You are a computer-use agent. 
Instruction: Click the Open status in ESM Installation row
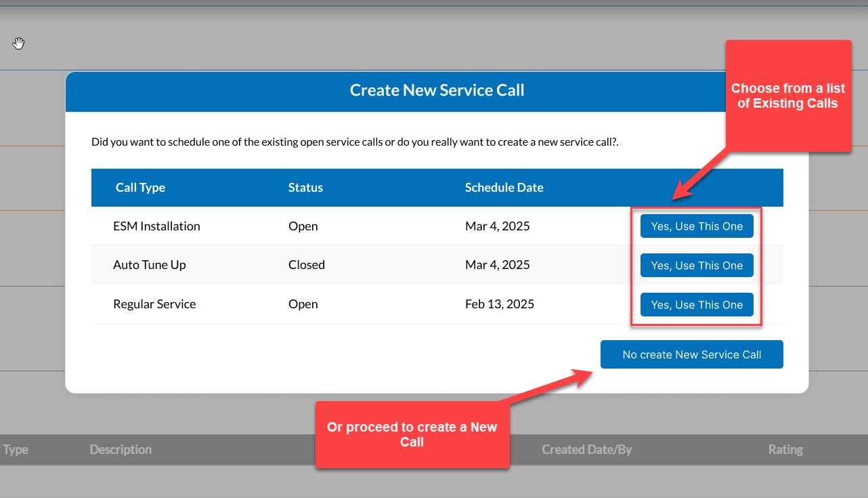tap(303, 226)
